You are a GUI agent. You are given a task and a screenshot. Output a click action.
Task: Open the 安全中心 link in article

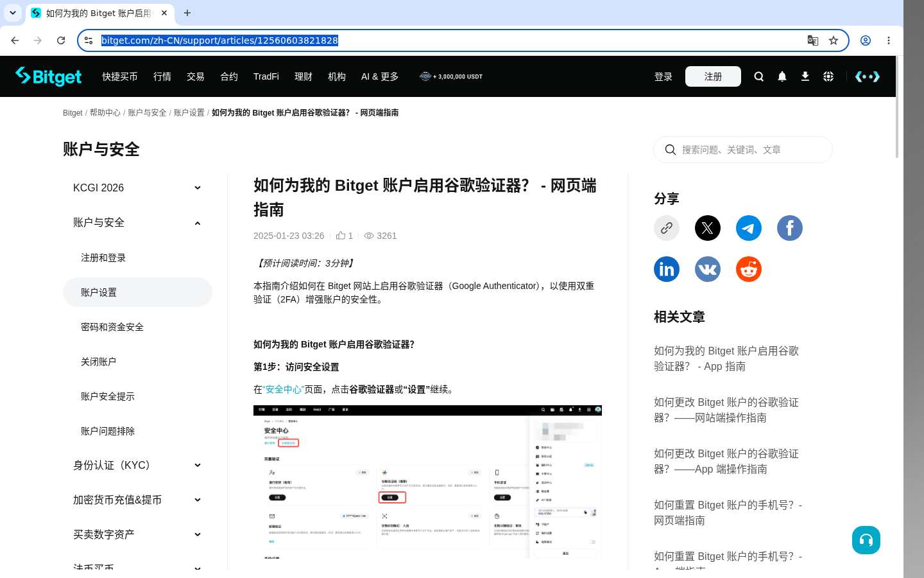click(284, 389)
